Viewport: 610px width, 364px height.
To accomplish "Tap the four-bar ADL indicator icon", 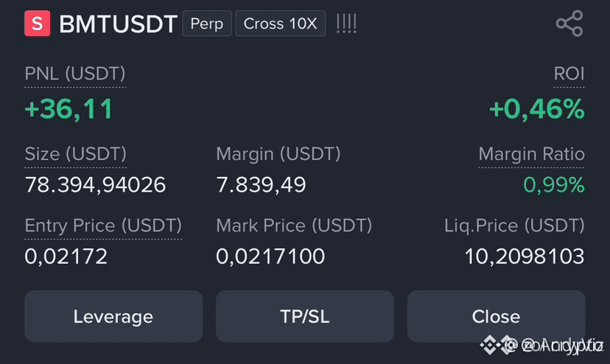I will click(x=346, y=24).
